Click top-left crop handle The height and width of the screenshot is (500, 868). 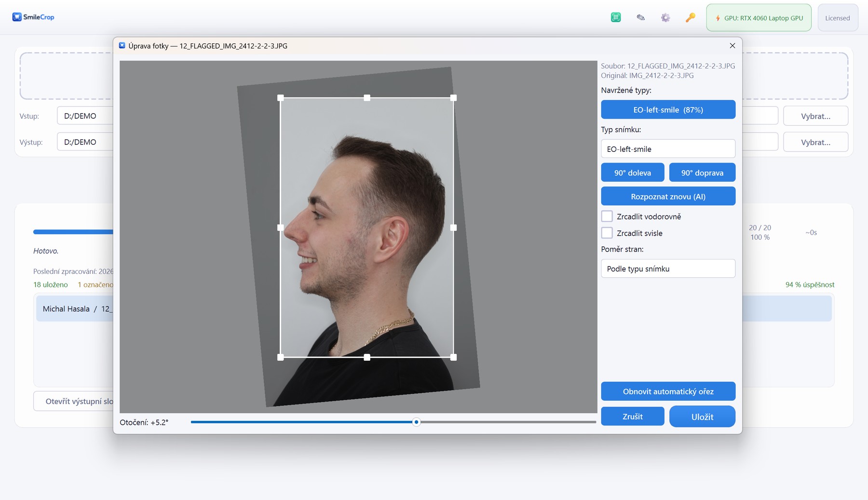[x=281, y=98]
